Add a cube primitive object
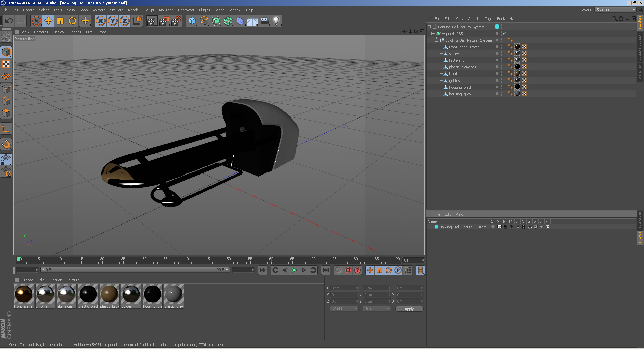This screenshot has height=349, width=644. 192,21
